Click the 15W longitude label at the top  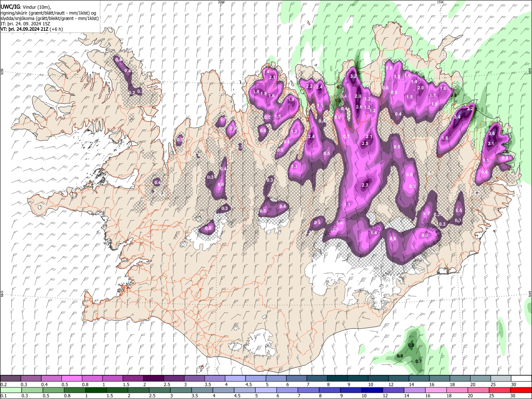coord(440,2)
